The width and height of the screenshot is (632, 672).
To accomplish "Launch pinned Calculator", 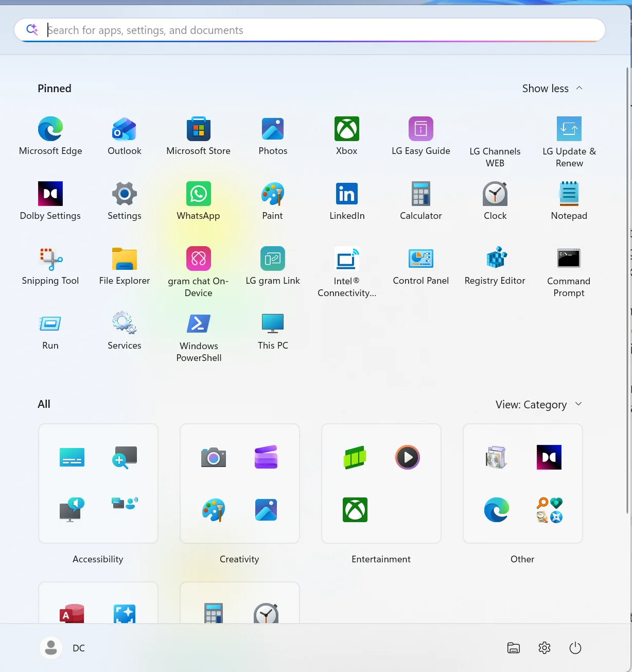I will pyautogui.click(x=421, y=202).
